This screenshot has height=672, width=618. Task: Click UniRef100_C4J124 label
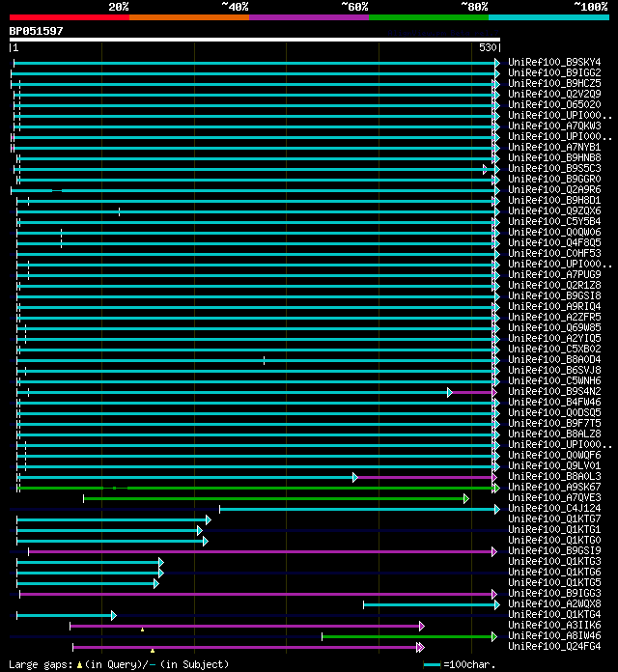554,508
